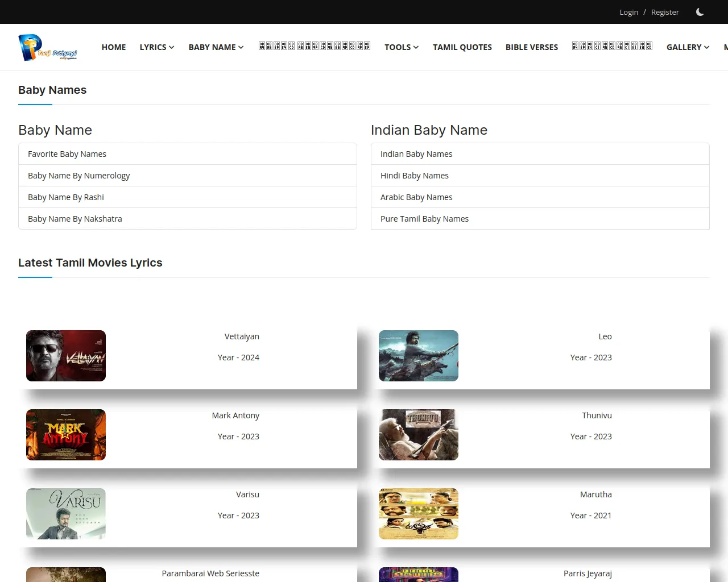Viewport: 728px width, 582px height.
Task: Click the Leo movie poster thumbnail
Action: click(419, 356)
